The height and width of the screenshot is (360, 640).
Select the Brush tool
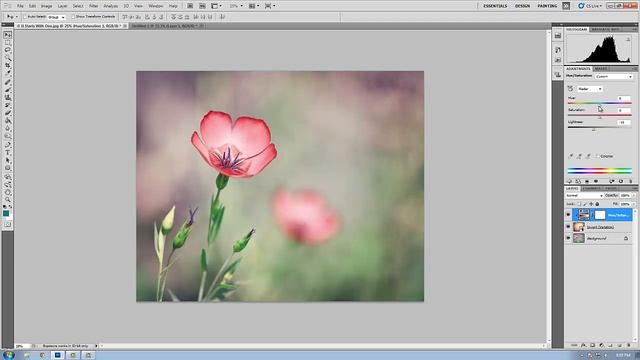coord(7,90)
